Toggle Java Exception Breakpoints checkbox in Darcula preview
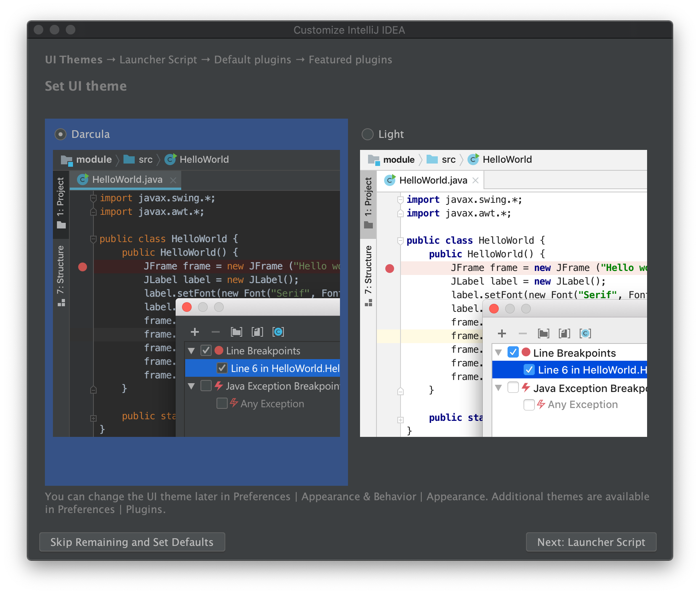The width and height of the screenshot is (700, 594). coord(206,386)
